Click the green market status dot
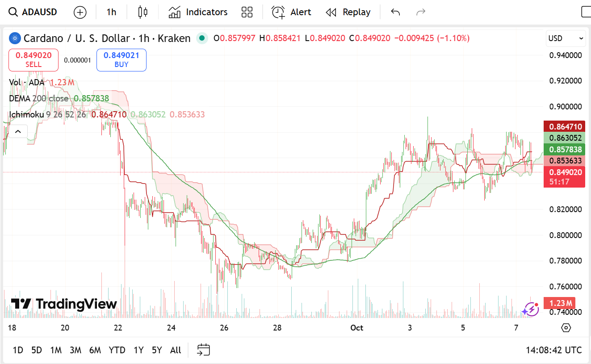Viewport: 591px width, 364px height. [x=202, y=38]
